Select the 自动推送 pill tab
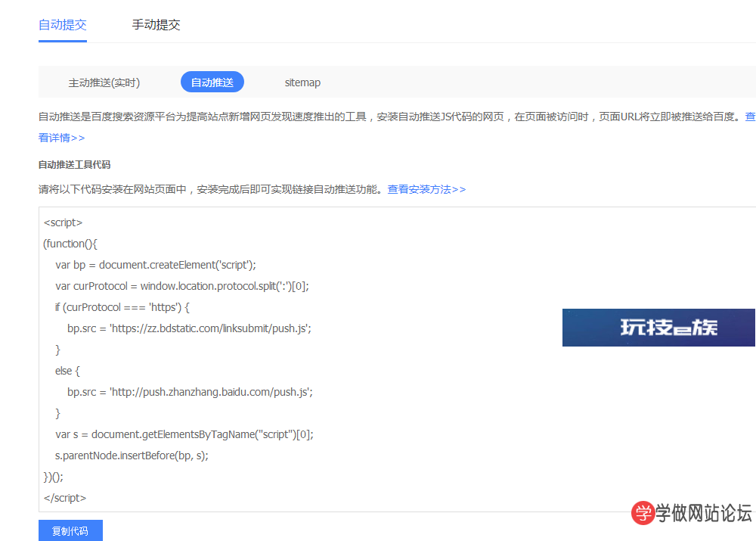The image size is (756, 541). 212,82
